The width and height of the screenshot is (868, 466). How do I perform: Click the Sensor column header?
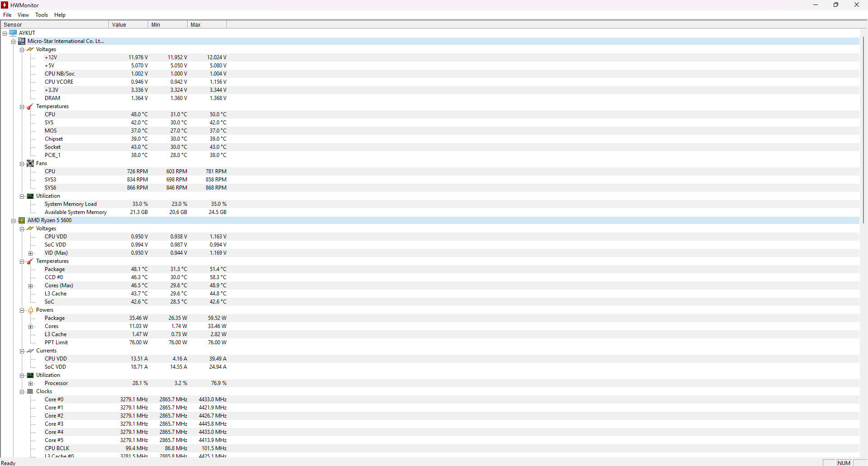[55, 24]
